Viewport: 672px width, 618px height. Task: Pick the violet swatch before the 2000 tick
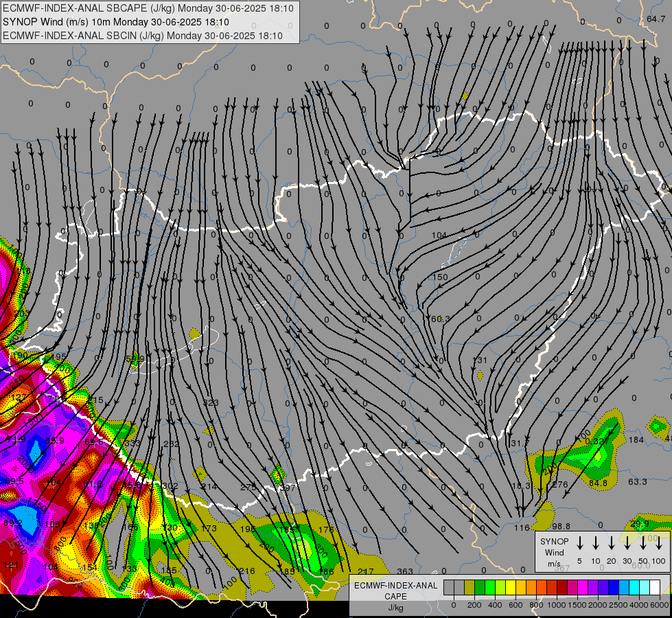593,587
